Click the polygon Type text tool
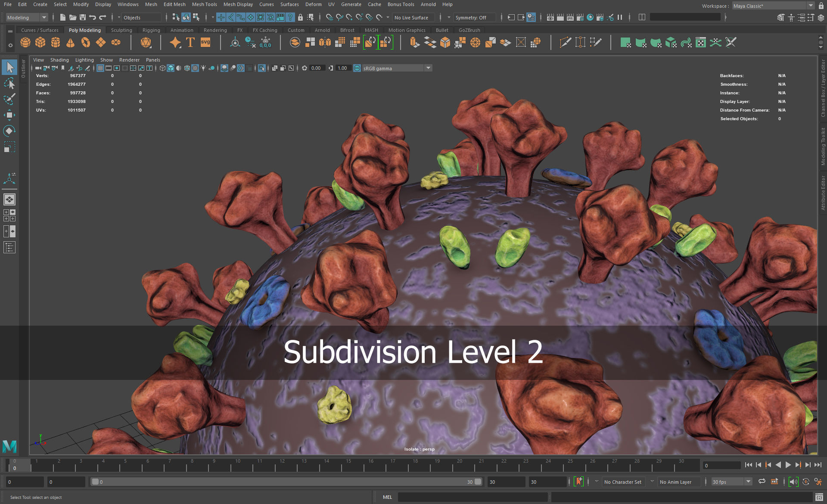 pyautogui.click(x=190, y=43)
